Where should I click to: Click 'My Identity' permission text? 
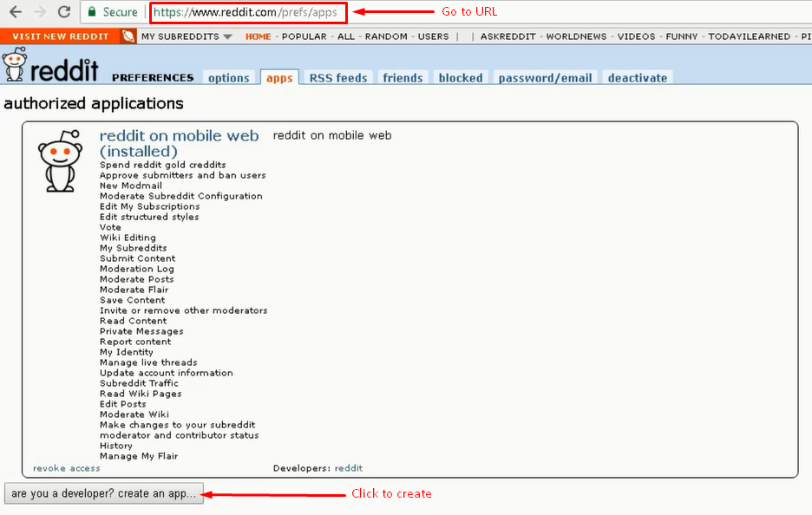[x=127, y=351]
